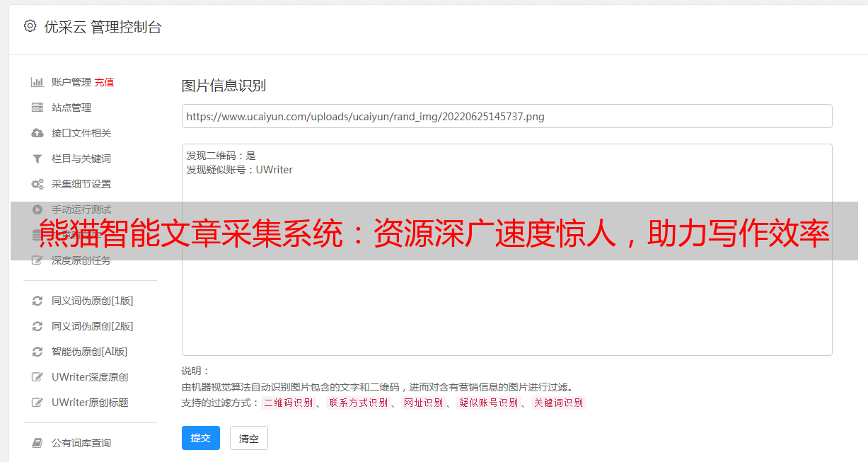Click the book icon beside 公有词库查询
Viewport: 868px width, 462px height.
pyautogui.click(x=37, y=443)
